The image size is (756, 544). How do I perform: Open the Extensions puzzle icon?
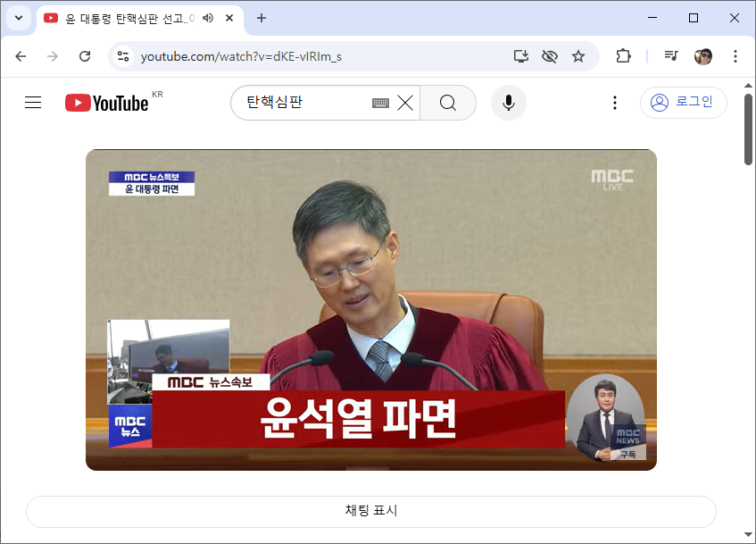coord(623,56)
